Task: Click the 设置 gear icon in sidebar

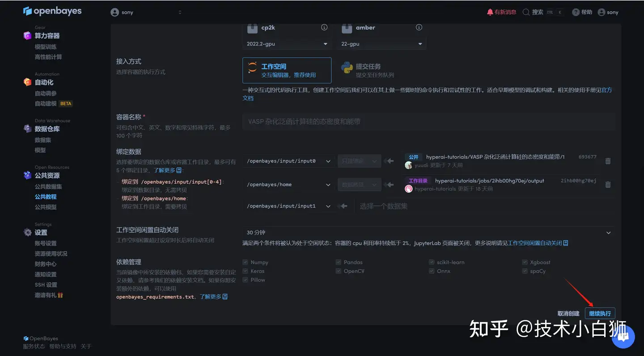Action: pyautogui.click(x=27, y=233)
